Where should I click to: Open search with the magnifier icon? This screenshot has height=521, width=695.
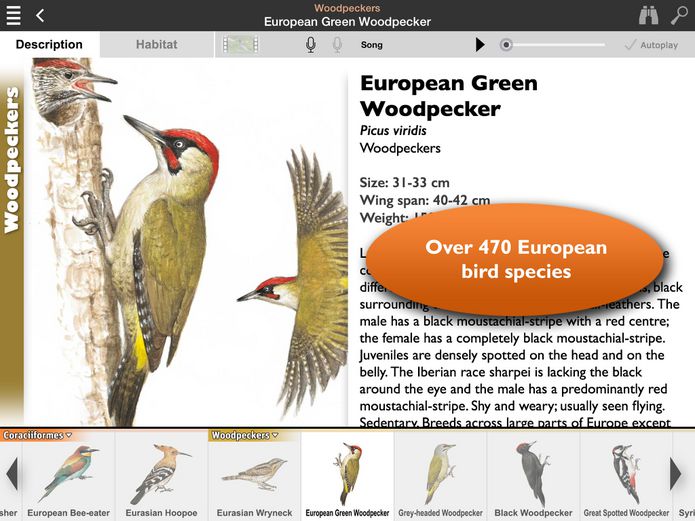point(679,15)
